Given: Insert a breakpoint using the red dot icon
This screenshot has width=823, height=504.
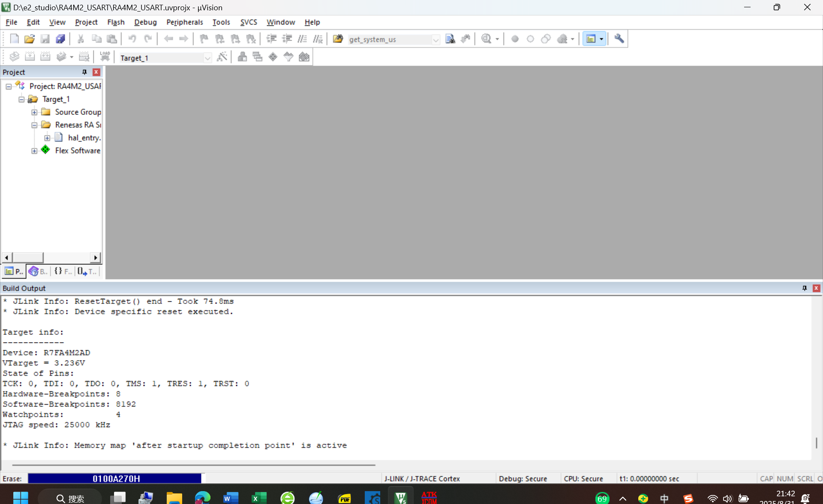Looking at the screenshot, I should pyautogui.click(x=515, y=39).
